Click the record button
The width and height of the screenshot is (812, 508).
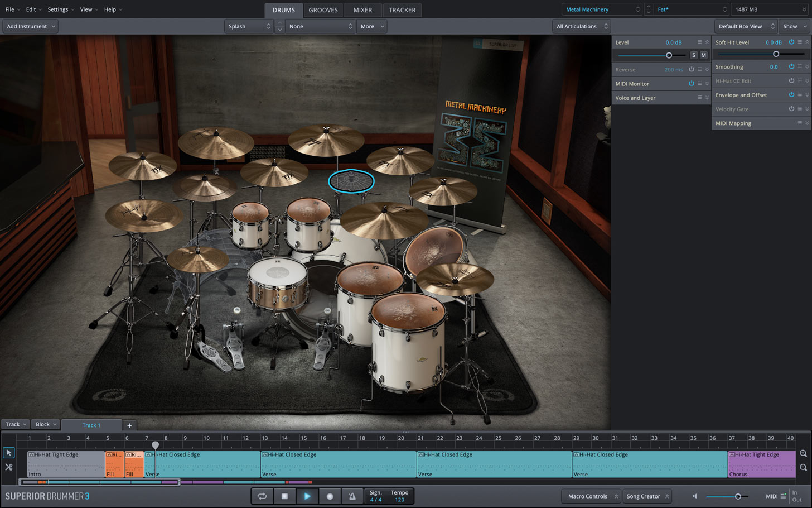click(330, 496)
